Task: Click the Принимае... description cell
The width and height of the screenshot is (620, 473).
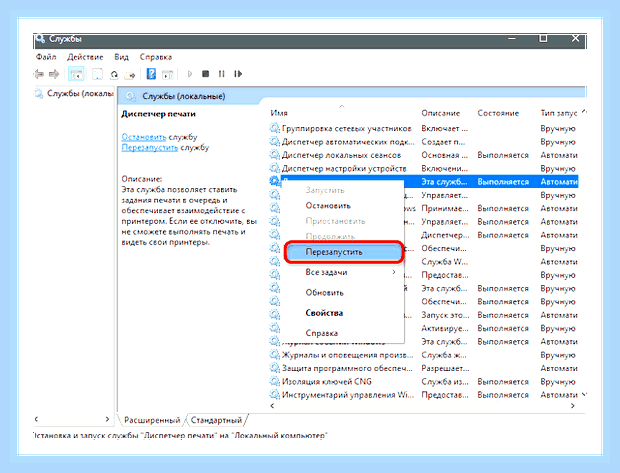Action: click(x=445, y=208)
